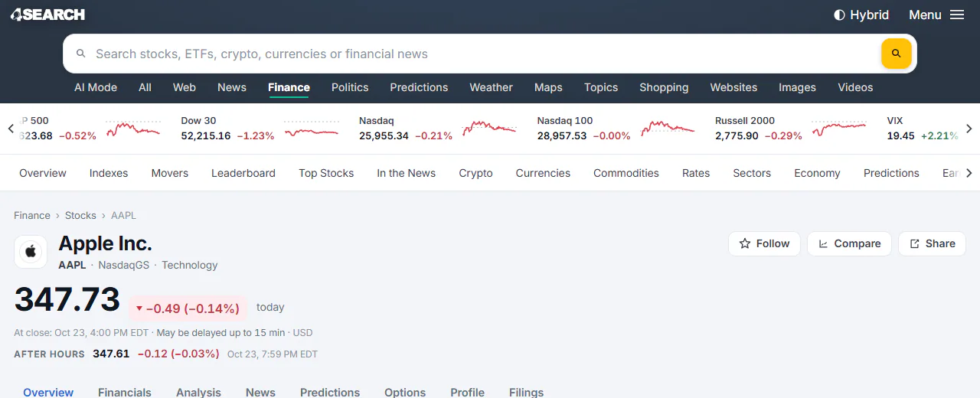Go to finance Overview section
Screen dimensions: 980x398
pyautogui.click(x=43, y=173)
